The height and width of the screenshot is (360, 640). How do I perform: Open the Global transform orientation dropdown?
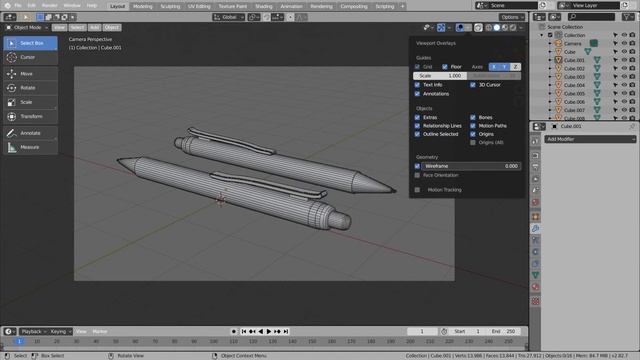coord(229,17)
